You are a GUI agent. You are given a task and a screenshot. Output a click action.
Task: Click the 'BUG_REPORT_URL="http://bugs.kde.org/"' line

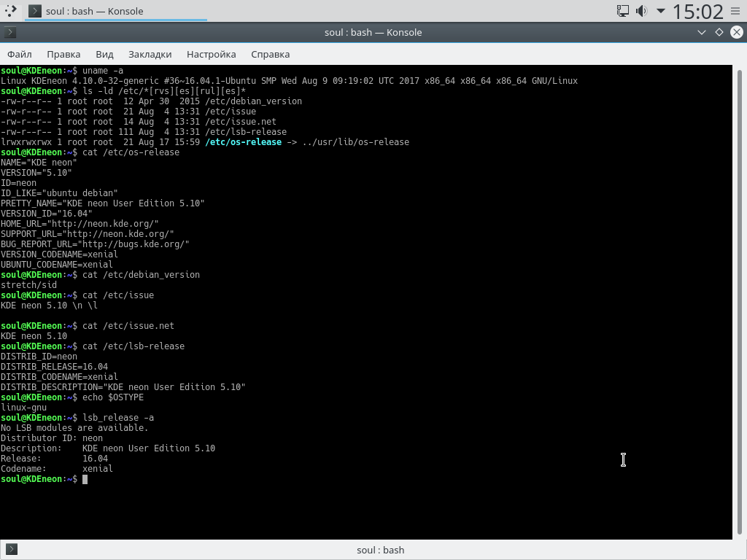pyautogui.click(x=95, y=244)
